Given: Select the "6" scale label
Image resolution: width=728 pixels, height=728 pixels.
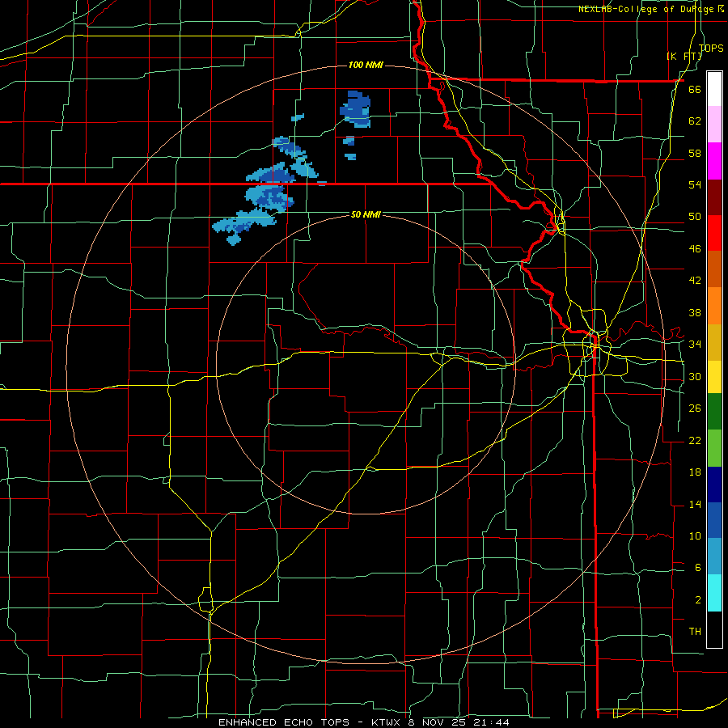Looking at the screenshot, I should [x=697, y=567].
